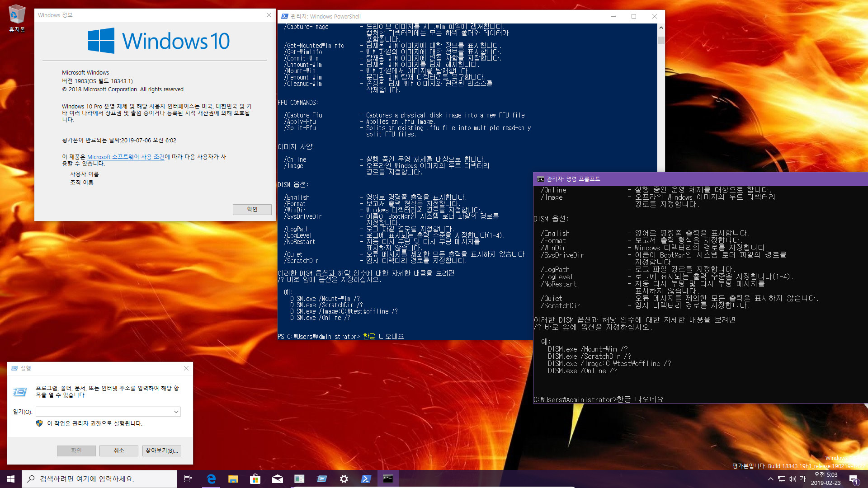Click the Windows 10 logo image
Screen dimensions: 868x488
(x=159, y=41)
